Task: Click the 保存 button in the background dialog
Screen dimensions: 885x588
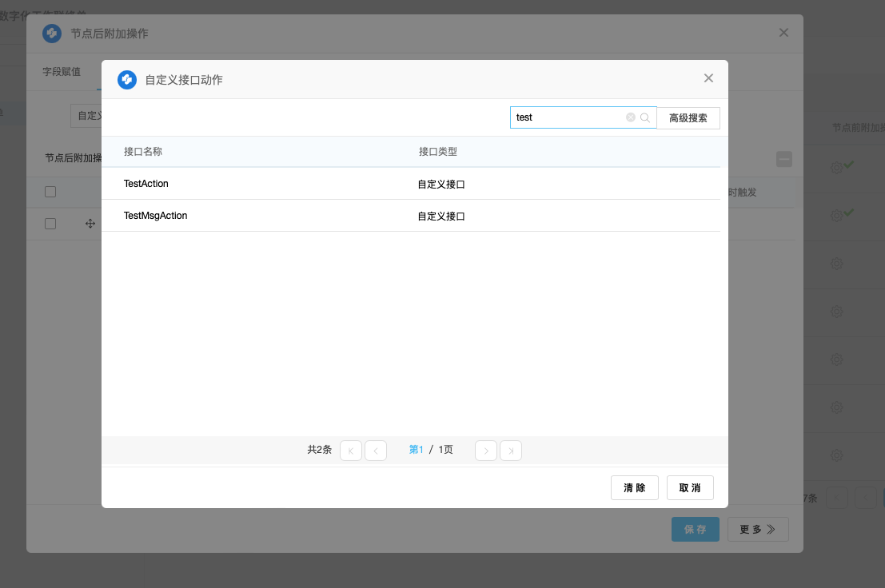Action: tap(696, 530)
